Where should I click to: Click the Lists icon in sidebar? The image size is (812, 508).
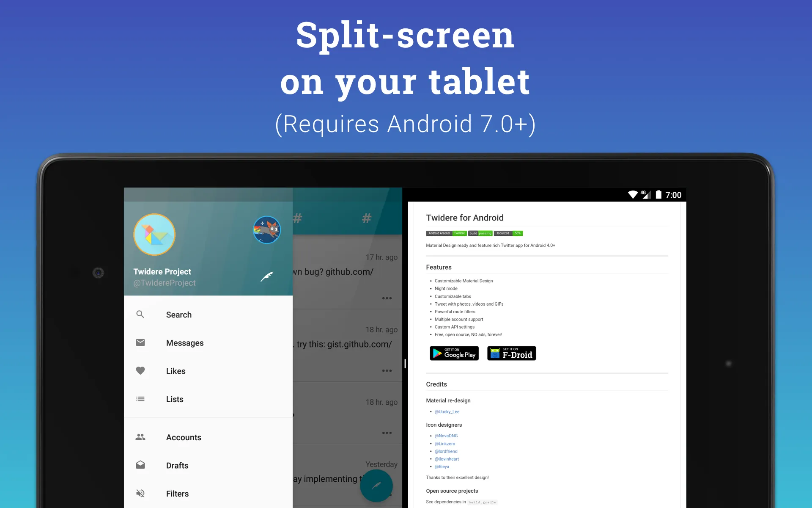coord(140,399)
